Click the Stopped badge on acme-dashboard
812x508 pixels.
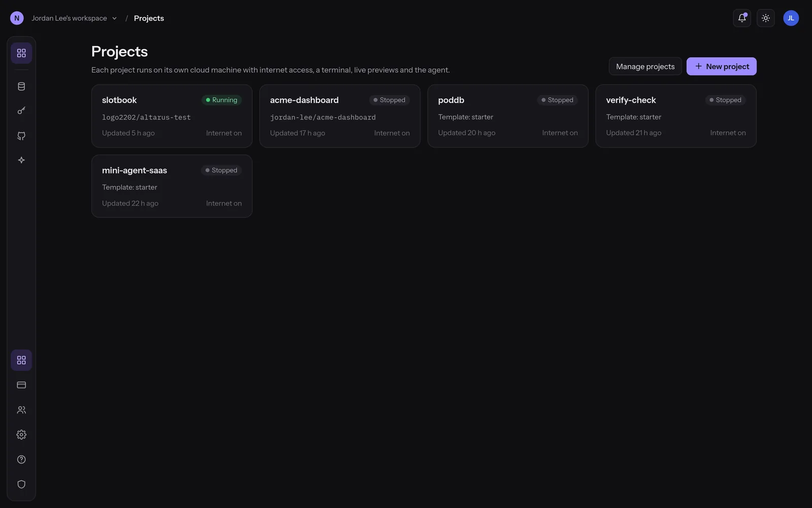point(389,100)
